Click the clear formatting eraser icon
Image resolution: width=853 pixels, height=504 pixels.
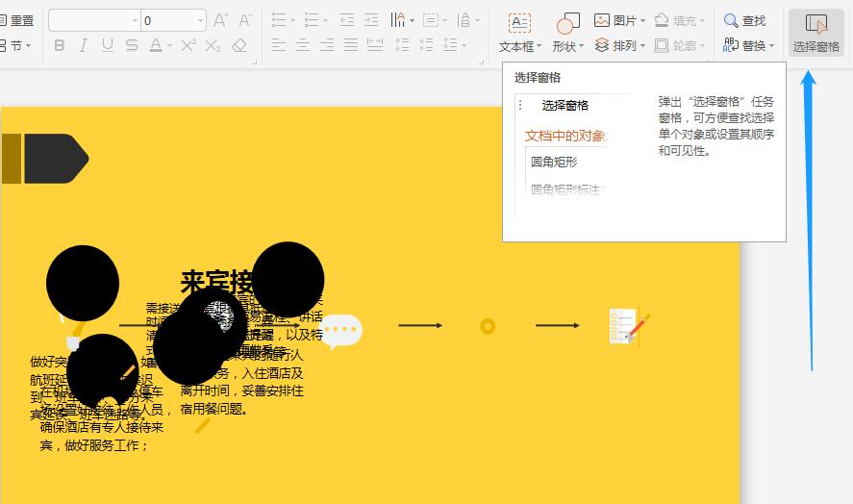tap(239, 46)
